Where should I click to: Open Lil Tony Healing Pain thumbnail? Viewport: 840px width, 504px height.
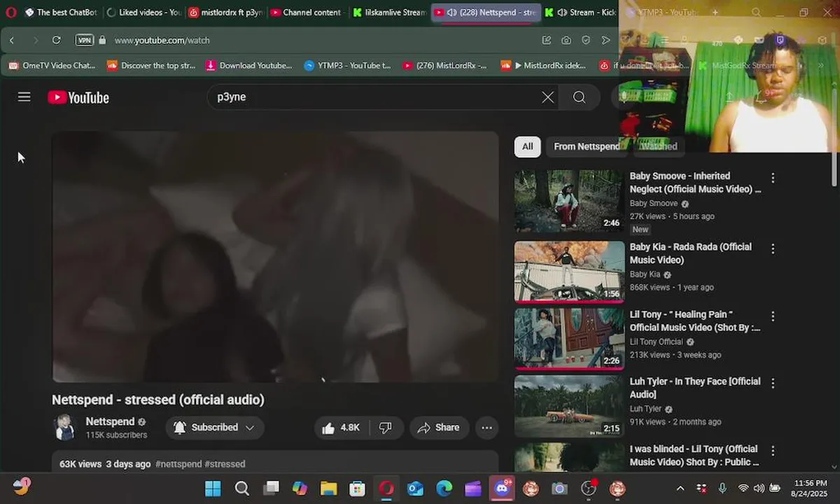[x=569, y=339]
